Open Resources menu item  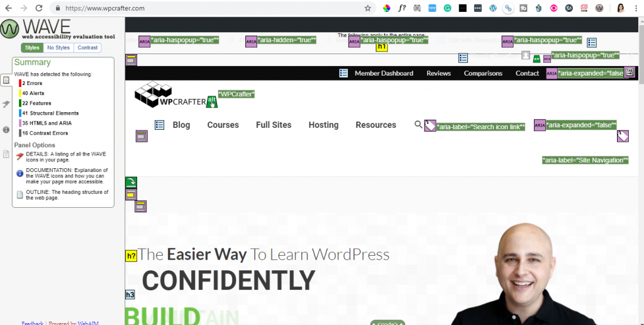pos(376,125)
